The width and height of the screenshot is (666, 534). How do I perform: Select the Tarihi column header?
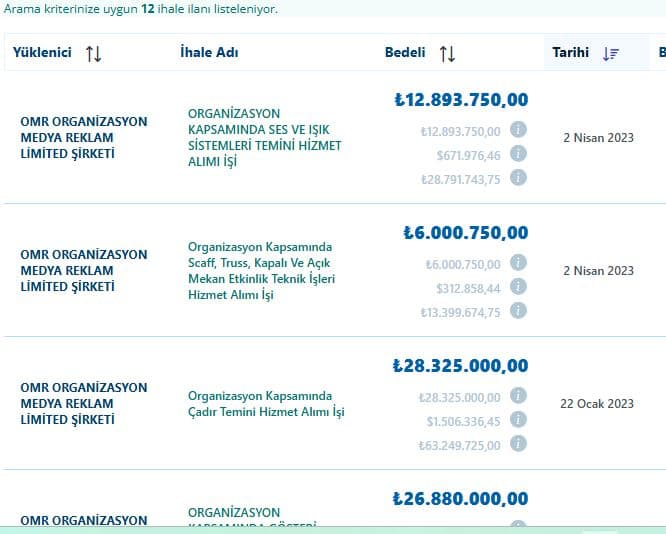coord(570,52)
